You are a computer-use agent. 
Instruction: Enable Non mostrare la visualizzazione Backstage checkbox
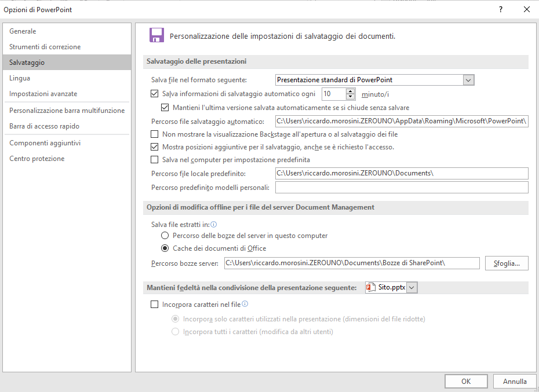coord(155,134)
